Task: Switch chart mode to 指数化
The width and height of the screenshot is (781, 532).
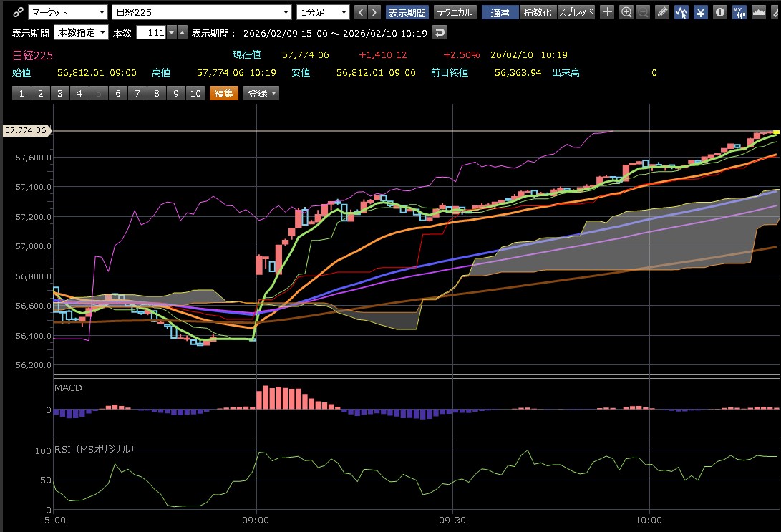Action: [536, 12]
